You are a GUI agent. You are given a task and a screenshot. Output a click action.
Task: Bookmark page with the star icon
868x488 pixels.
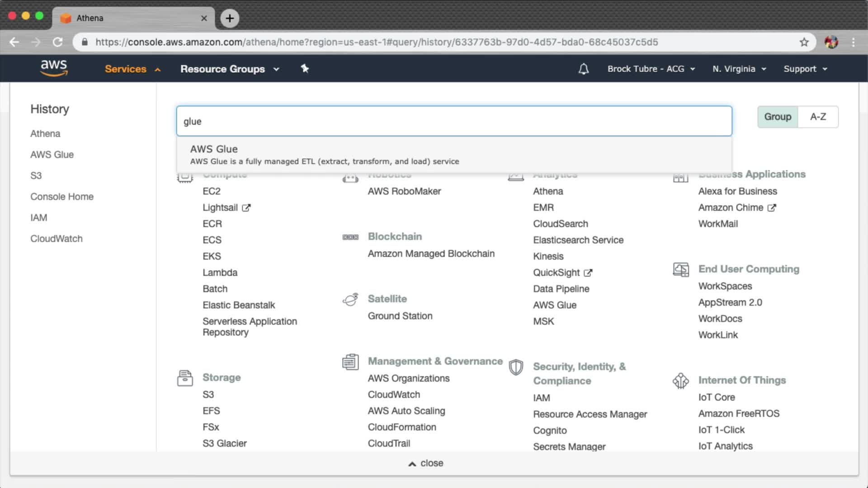tap(804, 42)
